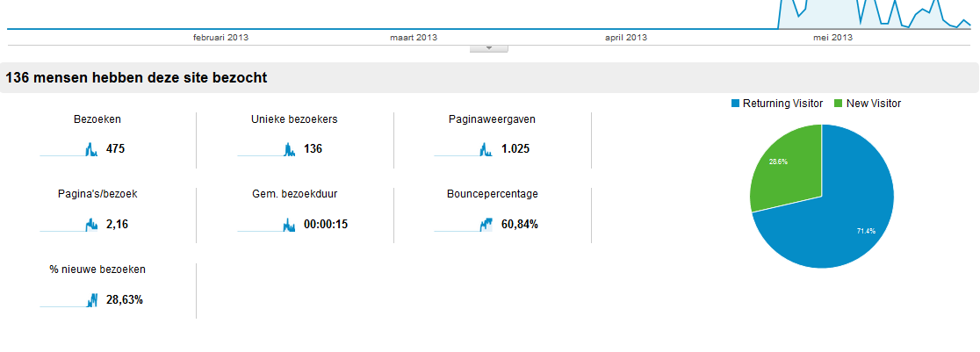Screen dimensions: 980x352
Task: Click the mei 2013 axis label
Action: (833, 38)
